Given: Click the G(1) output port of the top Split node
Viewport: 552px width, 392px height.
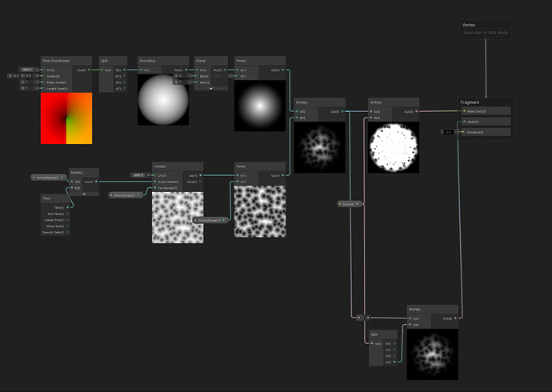Looking at the screenshot, I should (x=124, y=76).
